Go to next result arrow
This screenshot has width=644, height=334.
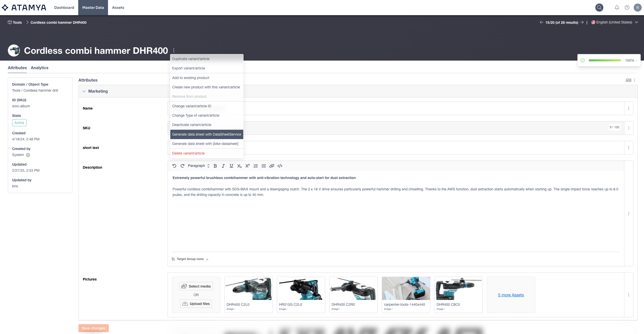pyautogui.click(x=582, y=22)
